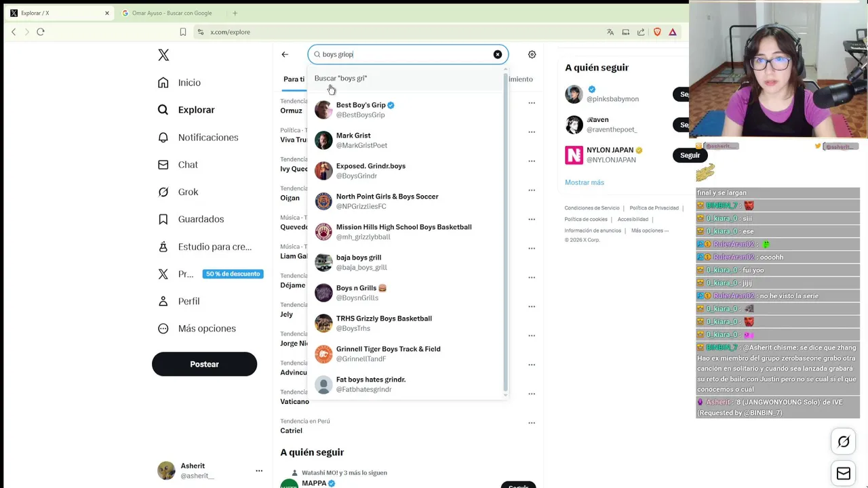Select Fat boys hates grindr. result
Viewport: 868px width, 488px height.
[407, 384]
